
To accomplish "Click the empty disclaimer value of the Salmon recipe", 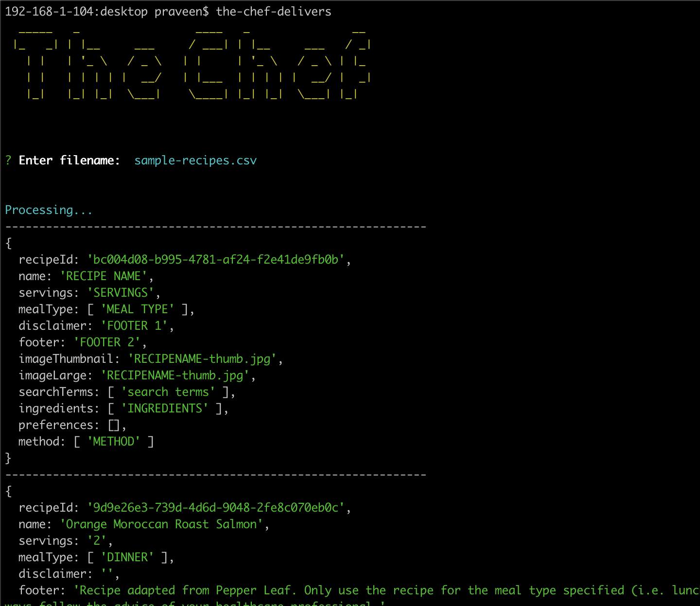I will coord(107,574).
